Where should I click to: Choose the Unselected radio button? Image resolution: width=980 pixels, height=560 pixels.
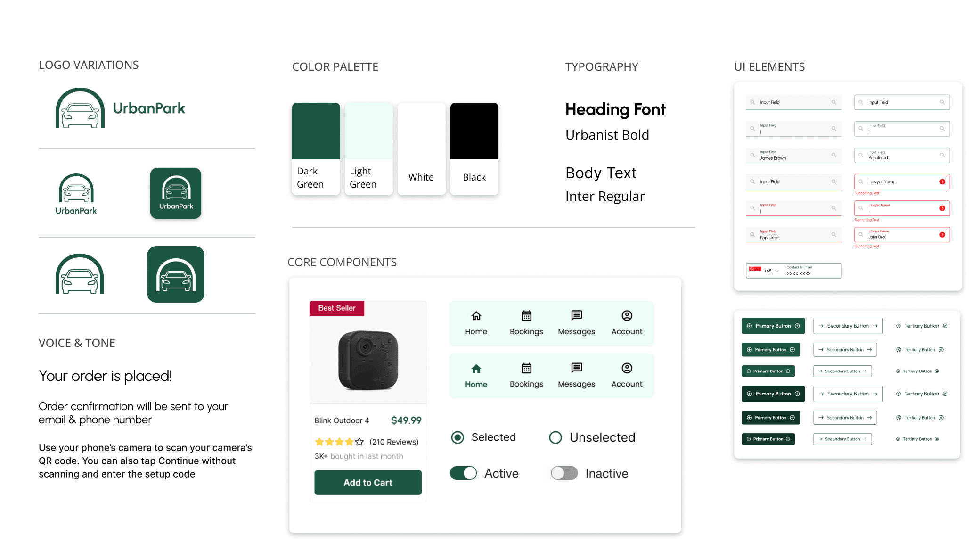(x=555, y=437)
